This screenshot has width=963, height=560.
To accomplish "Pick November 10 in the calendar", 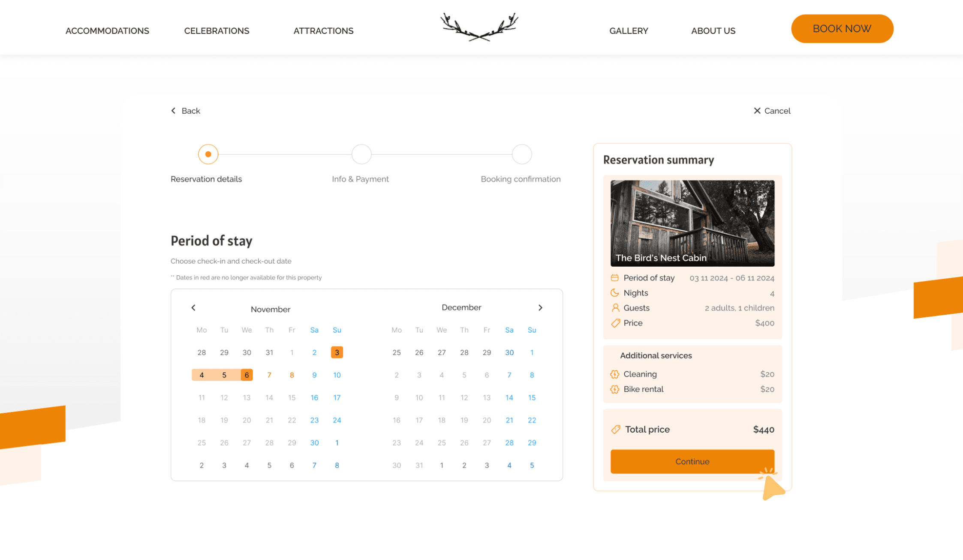I will (x=337, y=375).
